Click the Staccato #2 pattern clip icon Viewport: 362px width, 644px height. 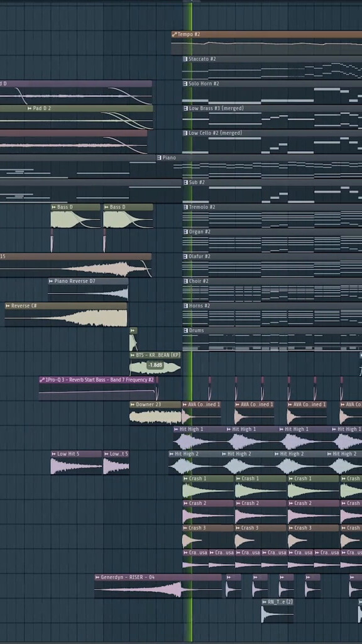(185, 59)
